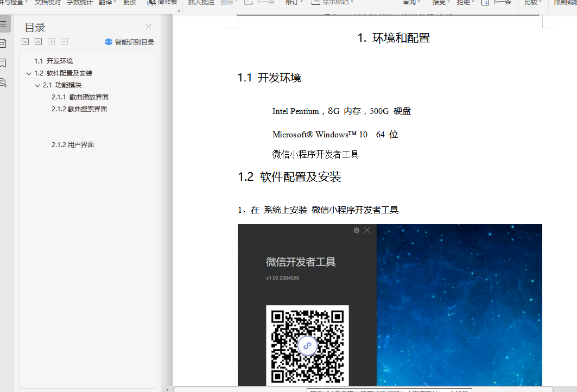Click the settings gear in embedded image
Viewport: 577px width, 392px height.
click(356, 230)
